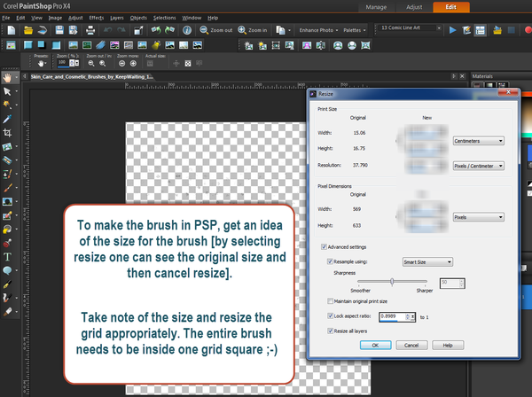Select the Dropper tool
Viewport: 532px width, 397px height.
[x=7, y=118]
